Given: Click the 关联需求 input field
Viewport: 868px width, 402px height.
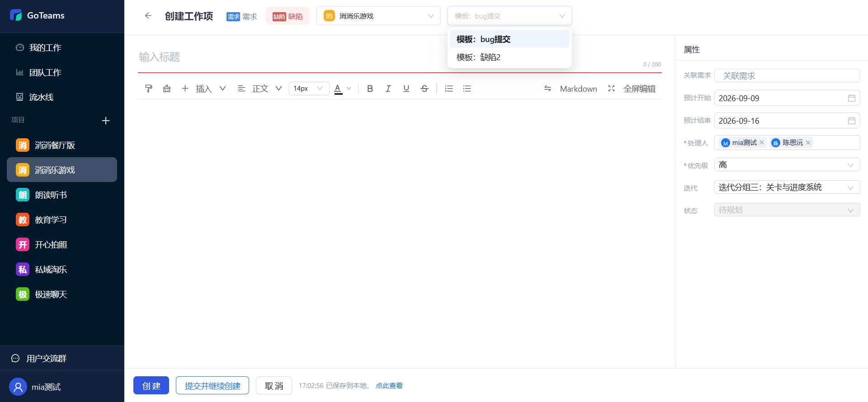Looking at the screenshot, I should click(787, 75).
